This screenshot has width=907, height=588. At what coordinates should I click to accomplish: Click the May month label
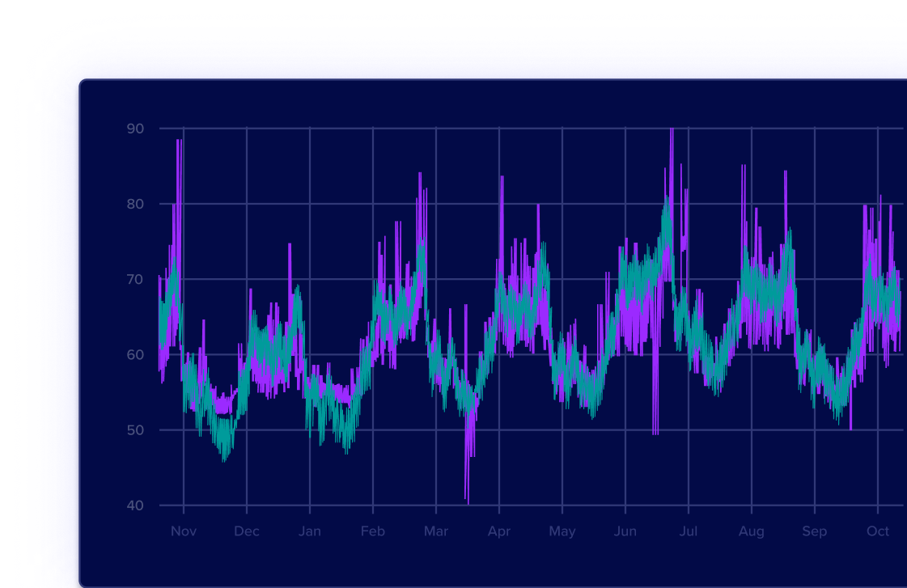[x=562, y=532]
